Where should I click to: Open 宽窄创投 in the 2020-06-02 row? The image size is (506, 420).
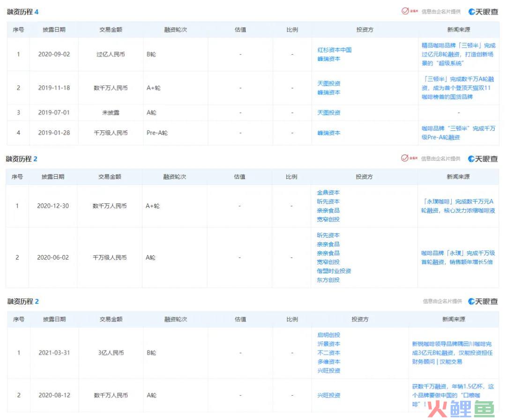pos(328,262)
